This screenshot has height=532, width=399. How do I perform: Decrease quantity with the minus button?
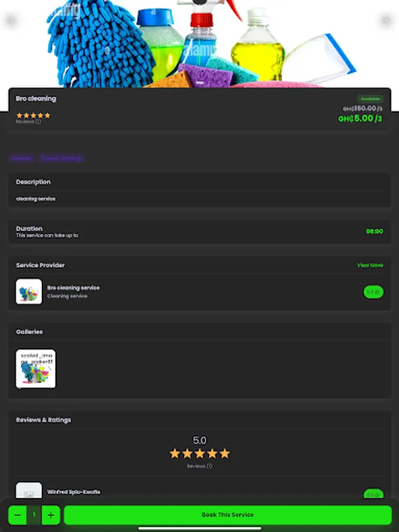pos(18,515)
